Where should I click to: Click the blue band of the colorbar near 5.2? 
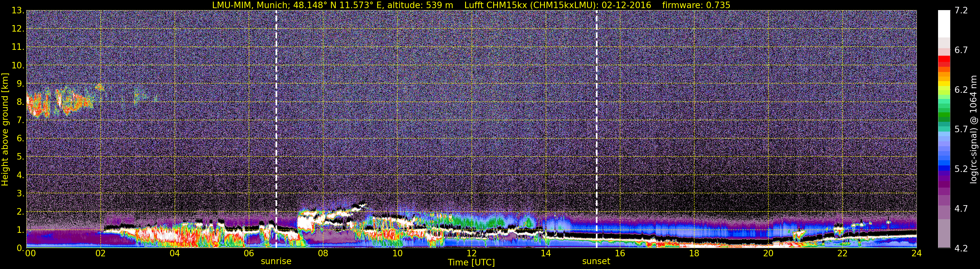click(x=944, y=168)
